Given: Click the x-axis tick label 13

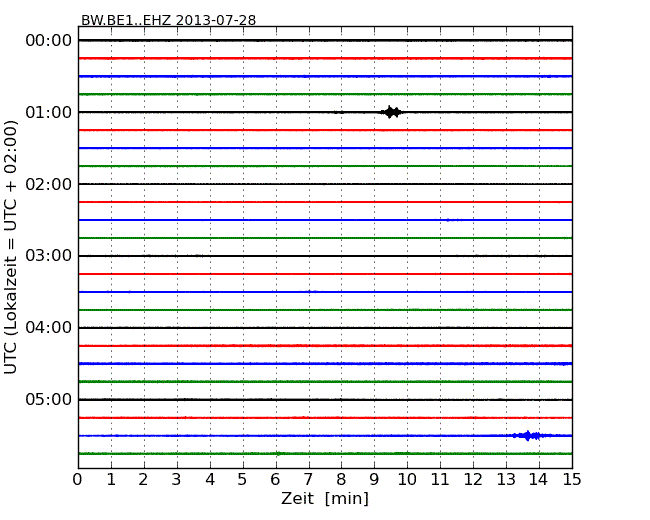Looking at the screenshot, I should point(506,480).
